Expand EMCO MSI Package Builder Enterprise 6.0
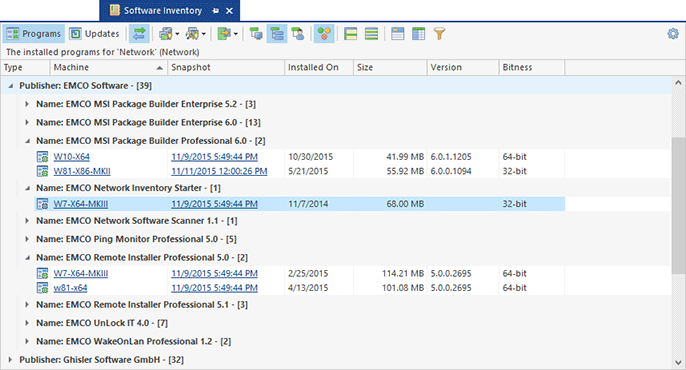The height and width of the screenshot is (370, 686). click(x=27, y=122)
